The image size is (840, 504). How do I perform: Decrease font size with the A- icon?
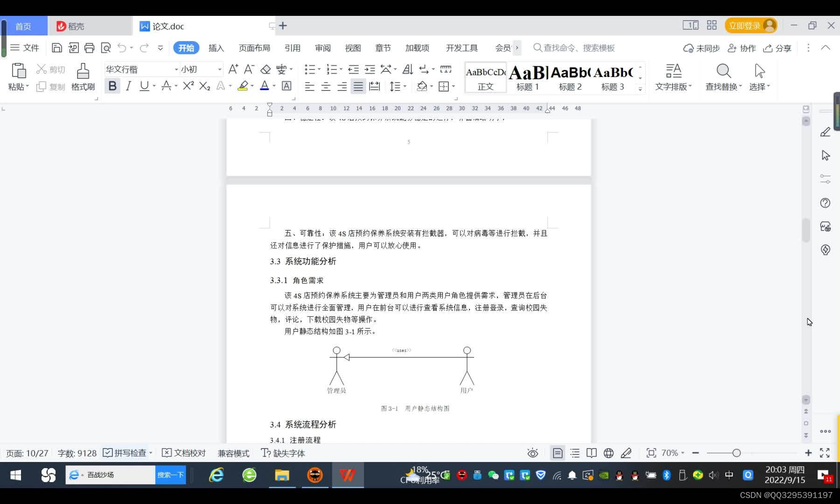[249, 69]
